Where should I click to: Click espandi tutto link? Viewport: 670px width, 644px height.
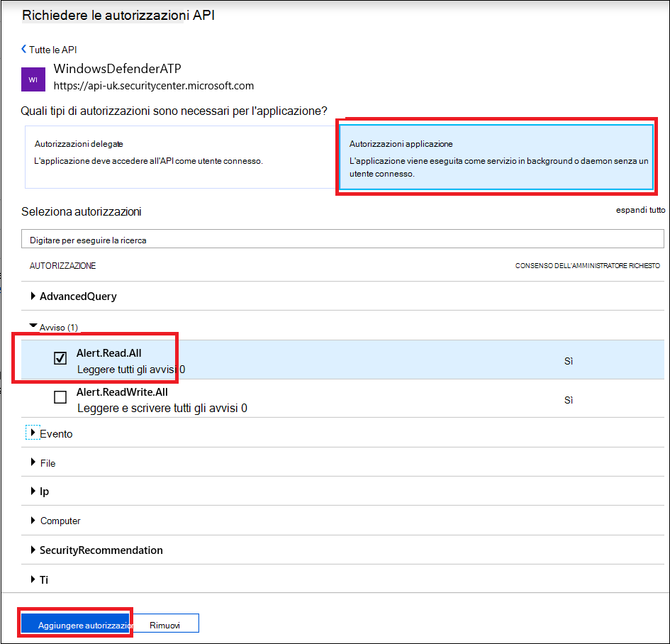click(x=640, y=210)
